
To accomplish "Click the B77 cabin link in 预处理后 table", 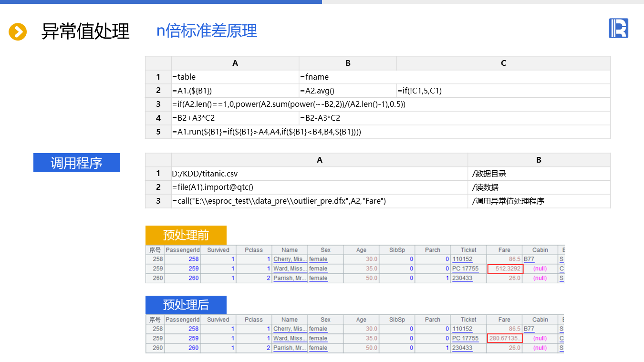I will (x=529, y=329).
